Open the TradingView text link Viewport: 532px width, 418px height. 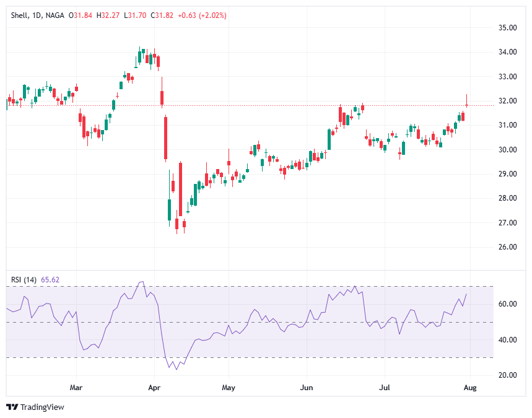[x=41, y=407]
